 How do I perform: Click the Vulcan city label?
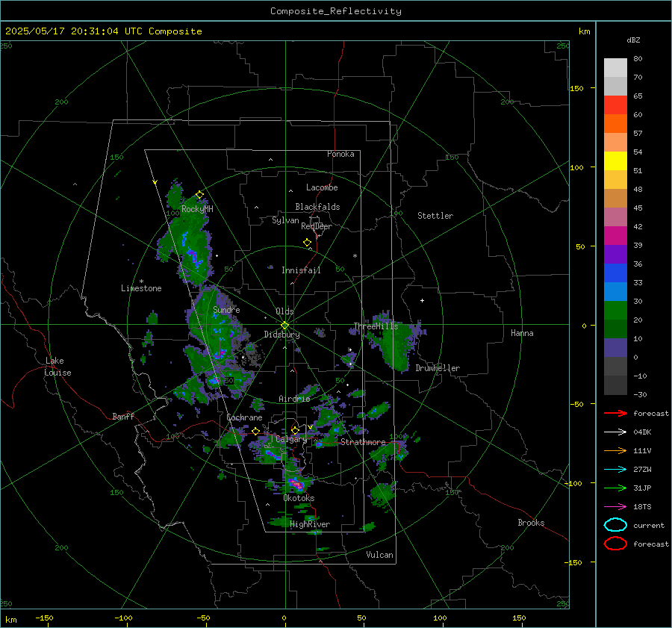click(379, 555)
